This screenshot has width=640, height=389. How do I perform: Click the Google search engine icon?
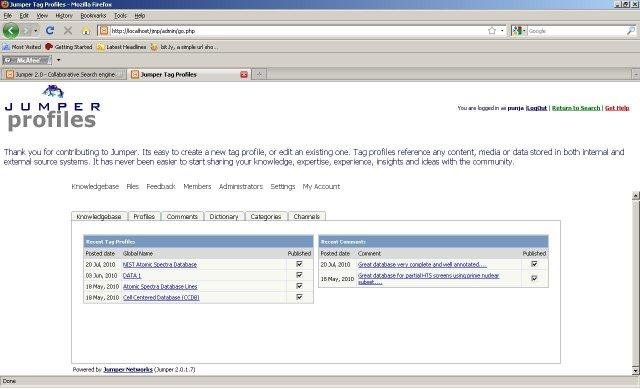coord(517,31)
